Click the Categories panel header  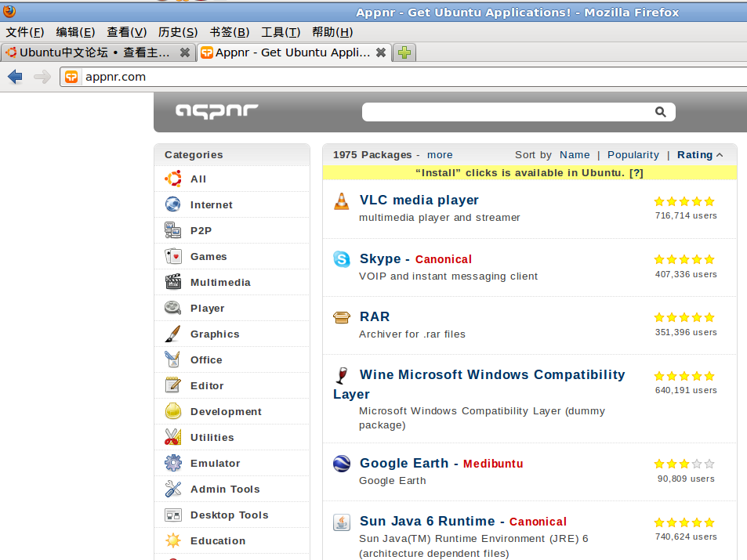point(232,155)
